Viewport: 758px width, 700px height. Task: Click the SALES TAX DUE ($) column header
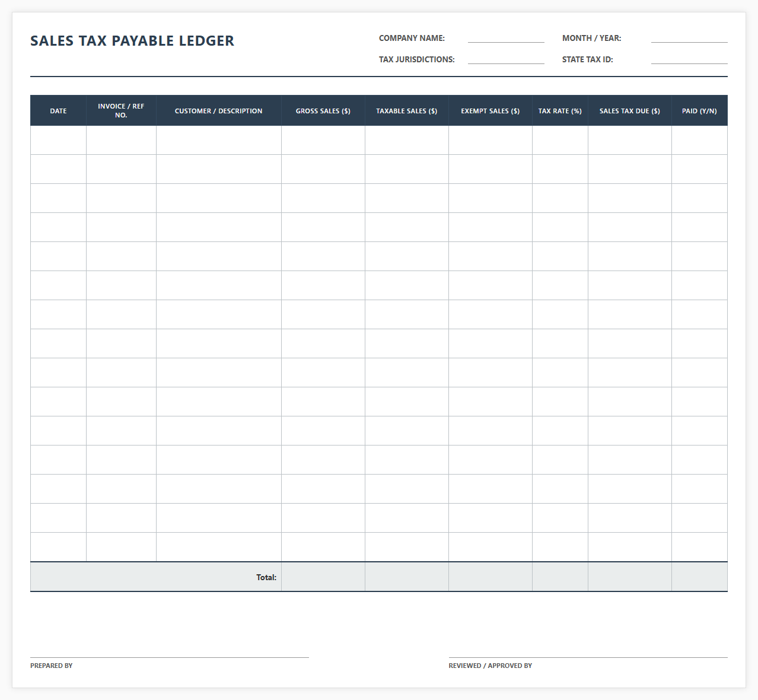(x=630, y=110)
